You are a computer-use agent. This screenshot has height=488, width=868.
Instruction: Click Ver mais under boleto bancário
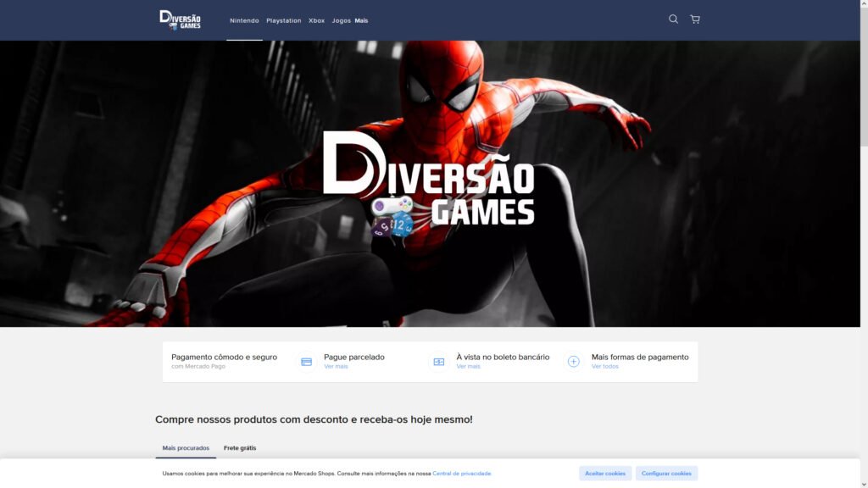click(468, 367)
